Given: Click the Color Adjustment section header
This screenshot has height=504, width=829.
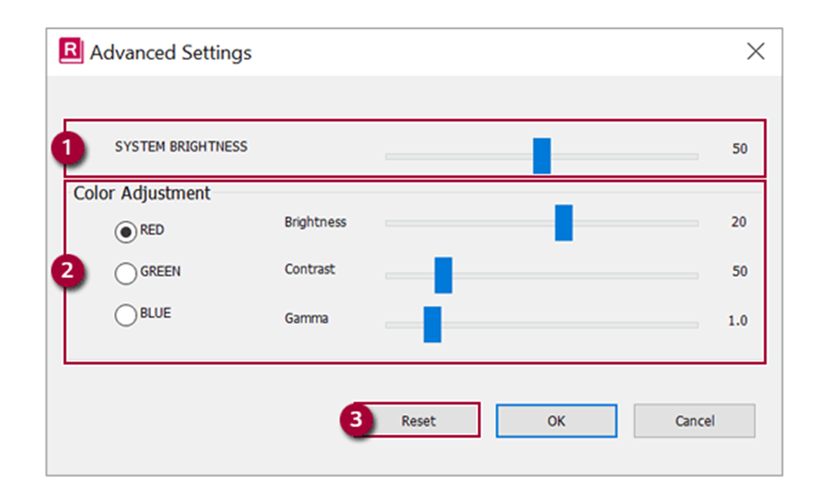Looking at the screenshot, I should [142, 193].
